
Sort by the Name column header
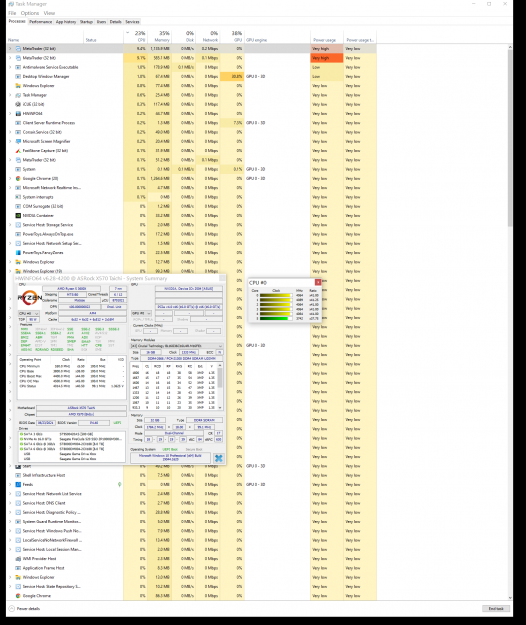click(45, 36)
